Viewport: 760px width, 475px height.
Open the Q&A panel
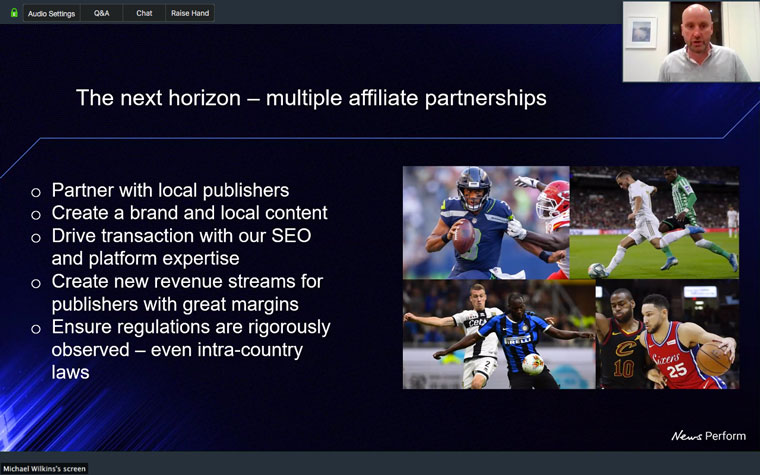click(101, 13)
